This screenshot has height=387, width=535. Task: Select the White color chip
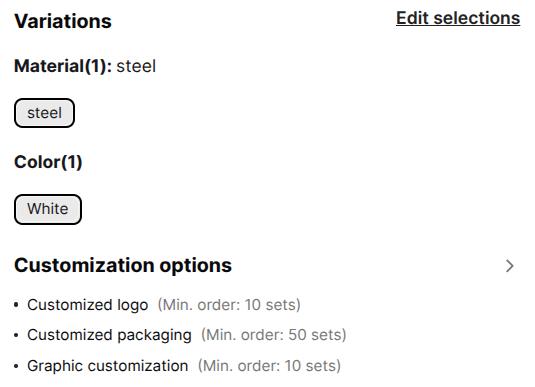point(48,209)
